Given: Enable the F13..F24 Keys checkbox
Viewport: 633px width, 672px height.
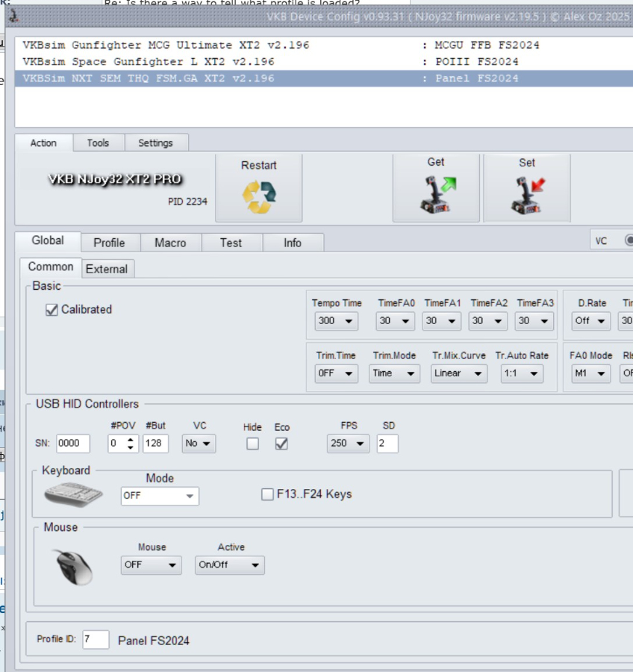Looking at the screenshot, I should [x=267, y=494].
